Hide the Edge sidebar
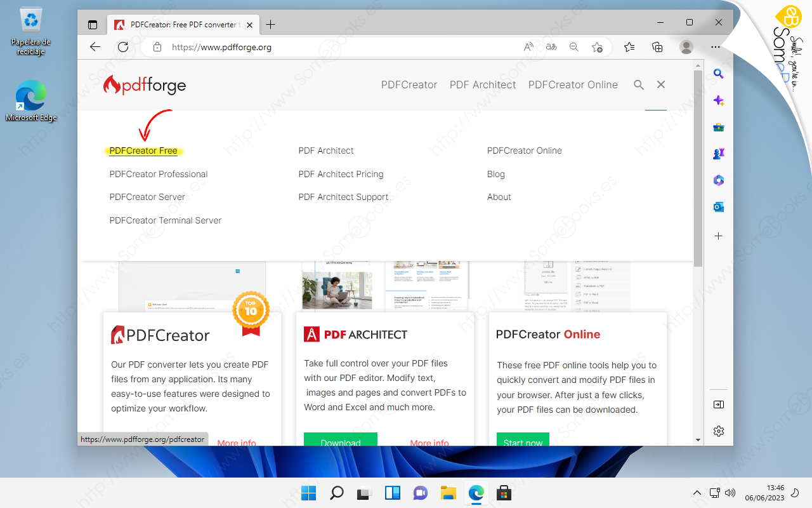Screen dimensions: 812x508 [x=719, y=404]
